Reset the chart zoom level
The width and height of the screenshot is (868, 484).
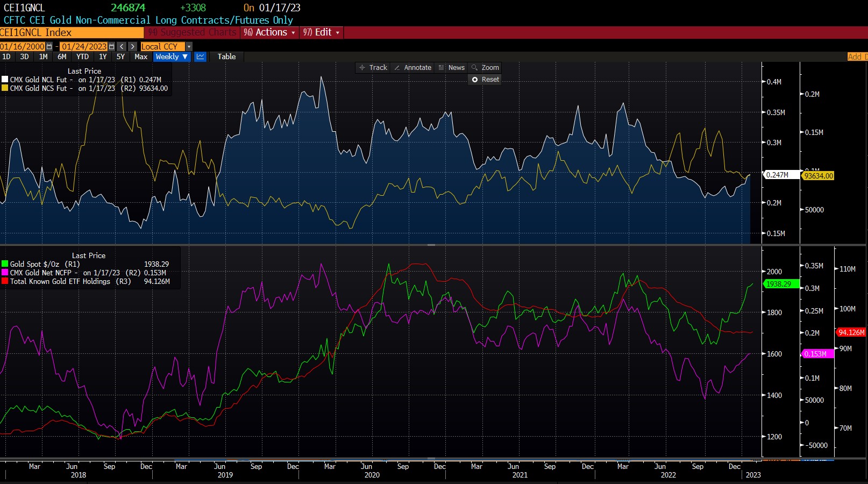click(x=485, y=80)
